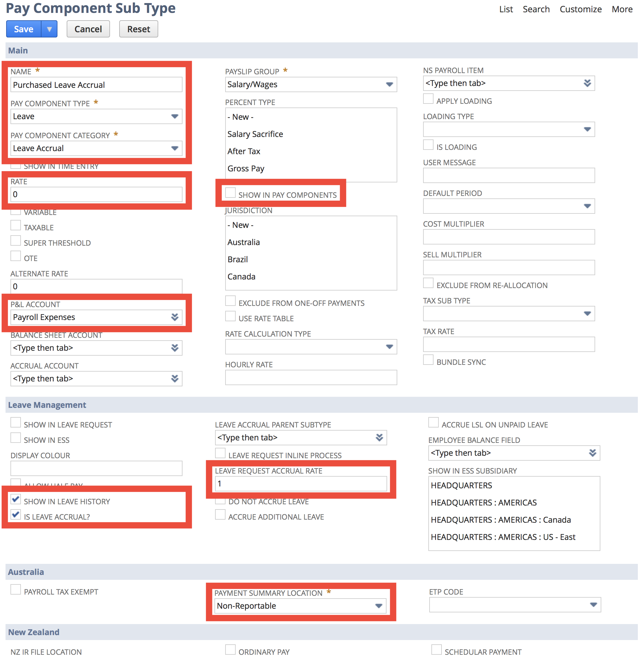This screenshot has width=644, height=656.
Task: Click the Reset button
Action: 138,29
